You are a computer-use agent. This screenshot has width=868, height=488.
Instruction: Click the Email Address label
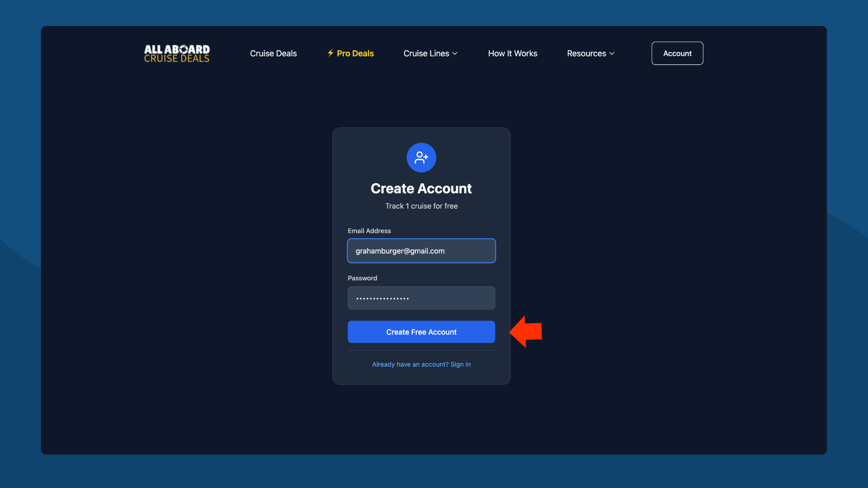[369, 231]
